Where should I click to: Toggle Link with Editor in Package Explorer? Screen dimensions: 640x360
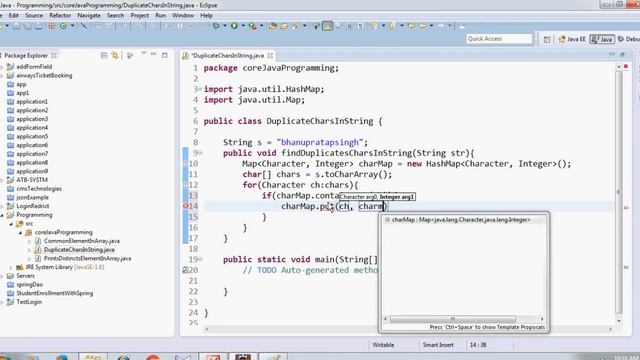115,55
